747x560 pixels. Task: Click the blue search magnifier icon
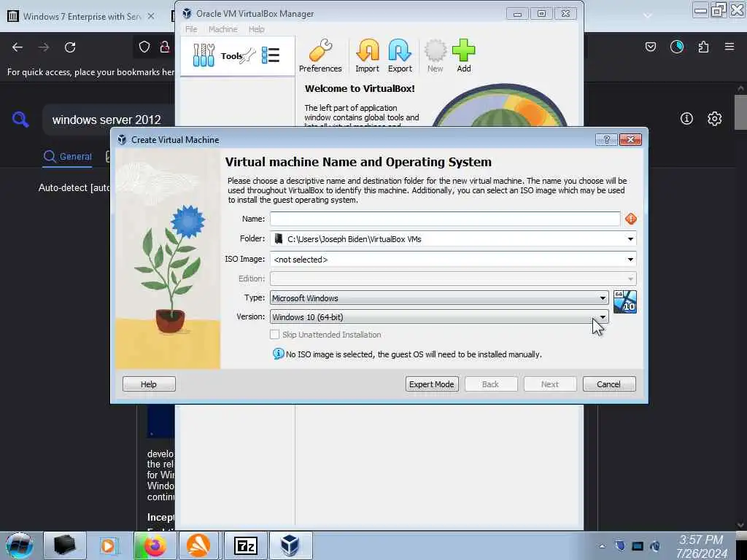click(x=20, y=119)
